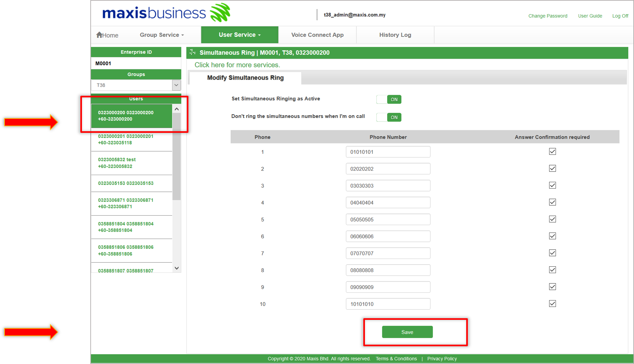Uncheck answer confirmation for phone 10

(x=552, y=304)
